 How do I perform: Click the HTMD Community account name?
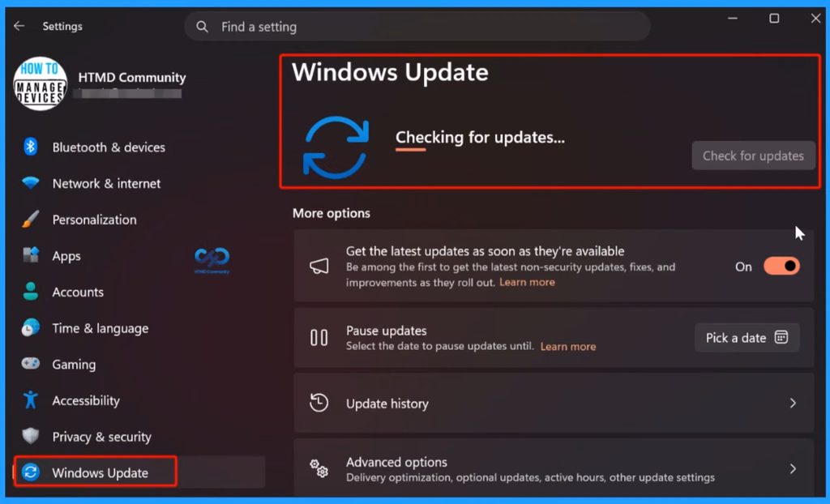(132, 77)
